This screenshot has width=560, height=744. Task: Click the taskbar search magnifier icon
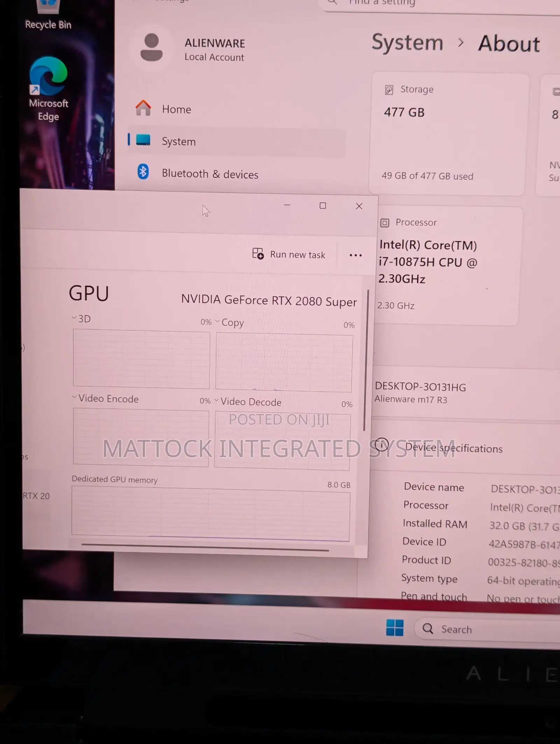tap(428, 629)
